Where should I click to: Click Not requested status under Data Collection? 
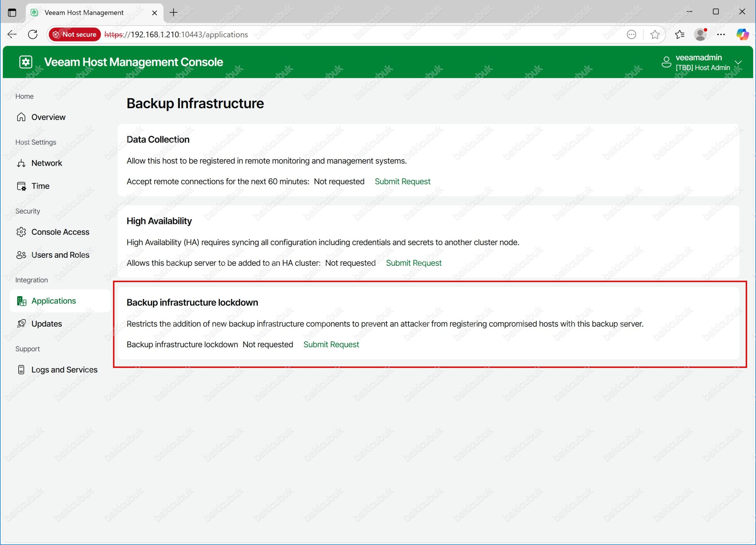pos(339,181)
